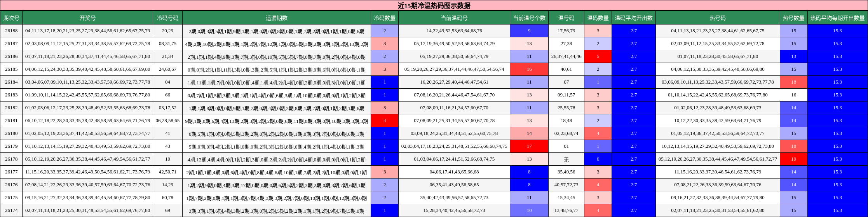Image resolution: width=868 pixels, height=217 pixels.
Task: Click hot count 16 in row 26183
Action: (794, 95)
